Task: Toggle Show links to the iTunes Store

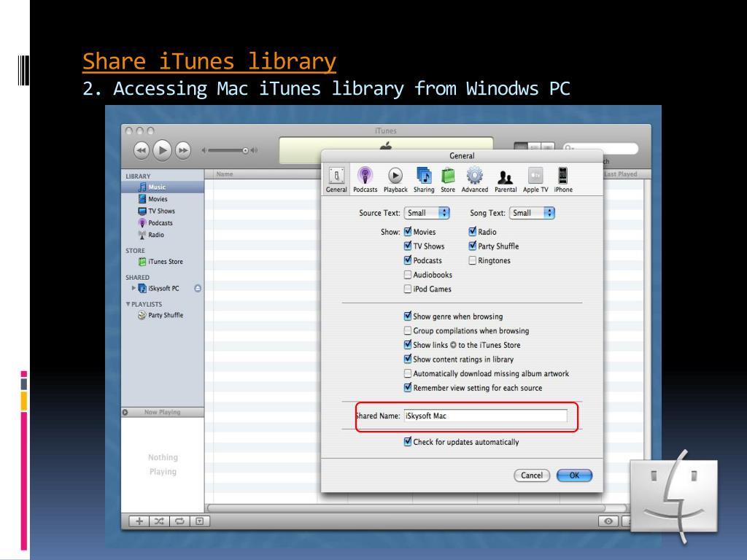Action: point(408,345)
